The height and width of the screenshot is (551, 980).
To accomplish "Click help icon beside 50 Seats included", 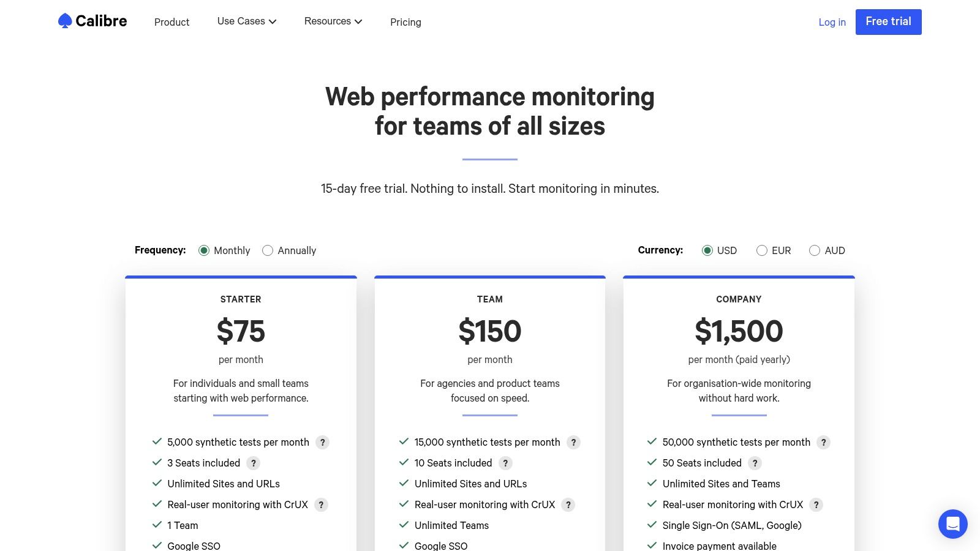I will coord(755,463).
